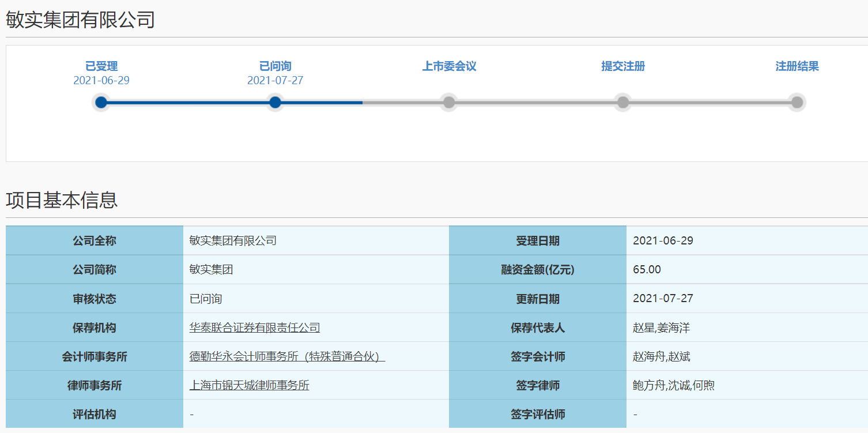Open the 华泰联合证券有限责任公司 sponsor link
868x433 pixels.
(254, 328)
